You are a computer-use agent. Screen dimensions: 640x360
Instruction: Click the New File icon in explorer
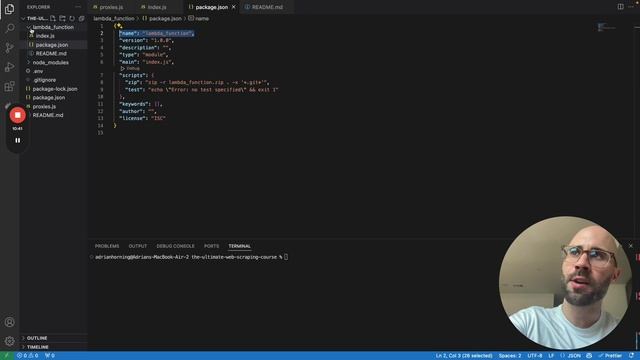click(53, 18)
